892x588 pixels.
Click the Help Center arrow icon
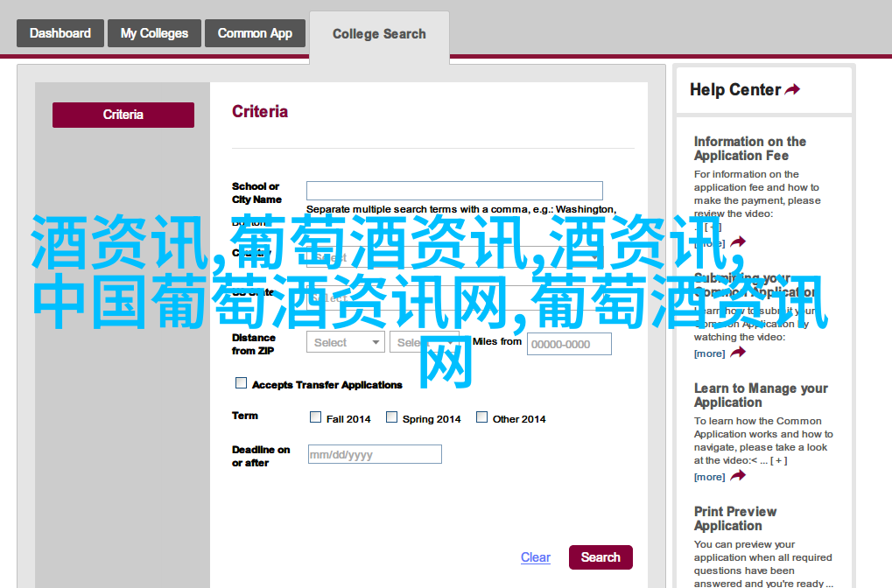click(x=792, y=89)
